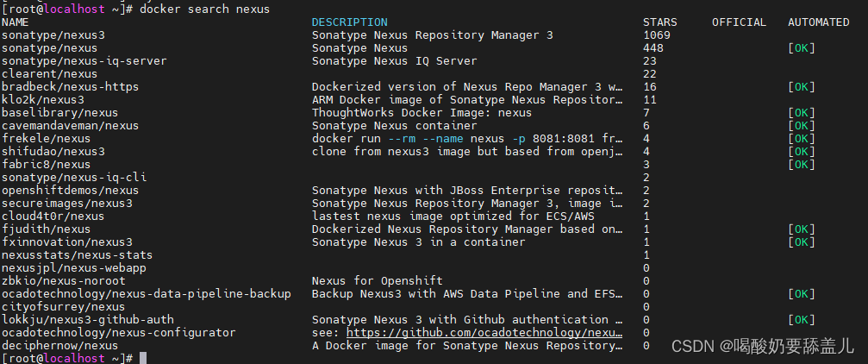Screen dimensions: 868x364
Task: Click the sonatype/nexus-iq-server image name
Action: coord(84,61)
